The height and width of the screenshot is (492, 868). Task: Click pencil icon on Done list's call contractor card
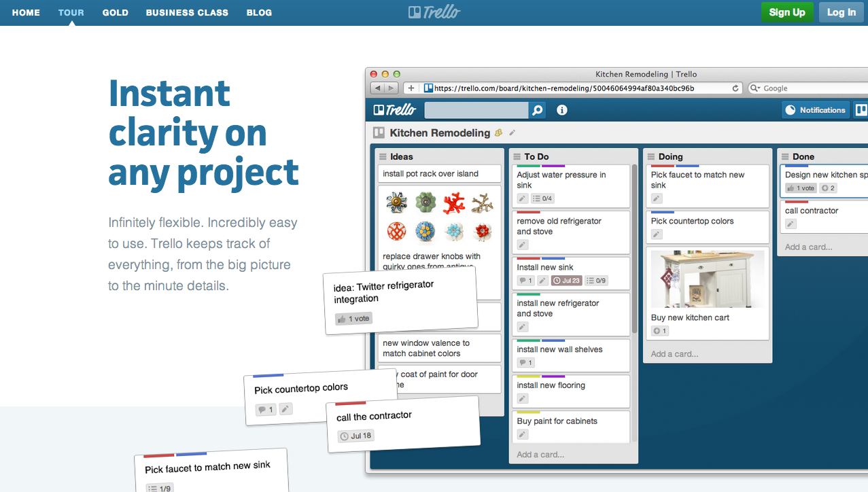point(791,224)
